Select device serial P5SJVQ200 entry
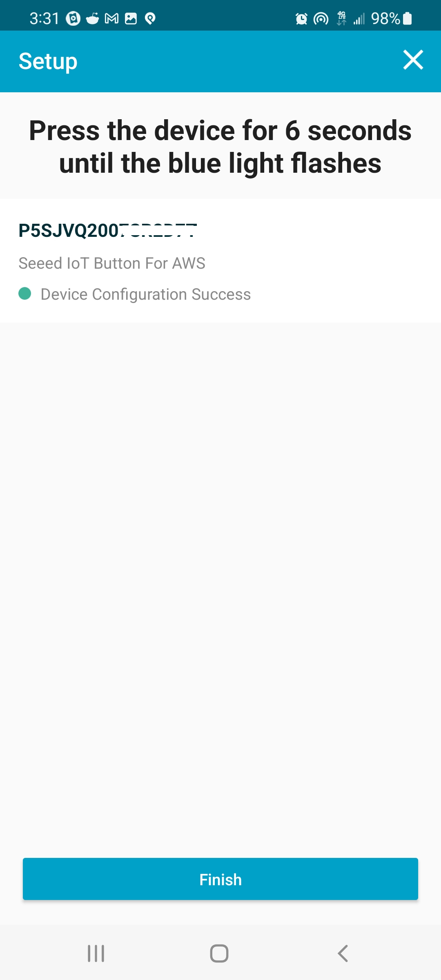 pyautogui.click(x=108, y=230)
